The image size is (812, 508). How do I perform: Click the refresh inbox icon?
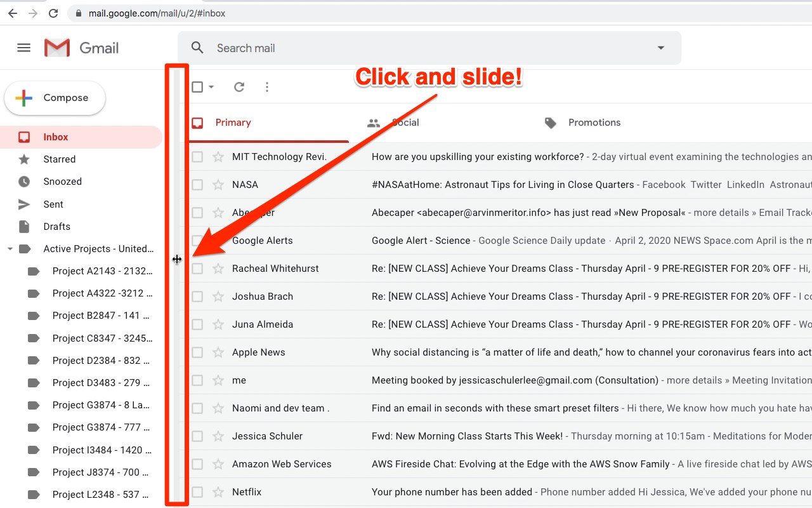pyautogui.click(x=239, y=87)
